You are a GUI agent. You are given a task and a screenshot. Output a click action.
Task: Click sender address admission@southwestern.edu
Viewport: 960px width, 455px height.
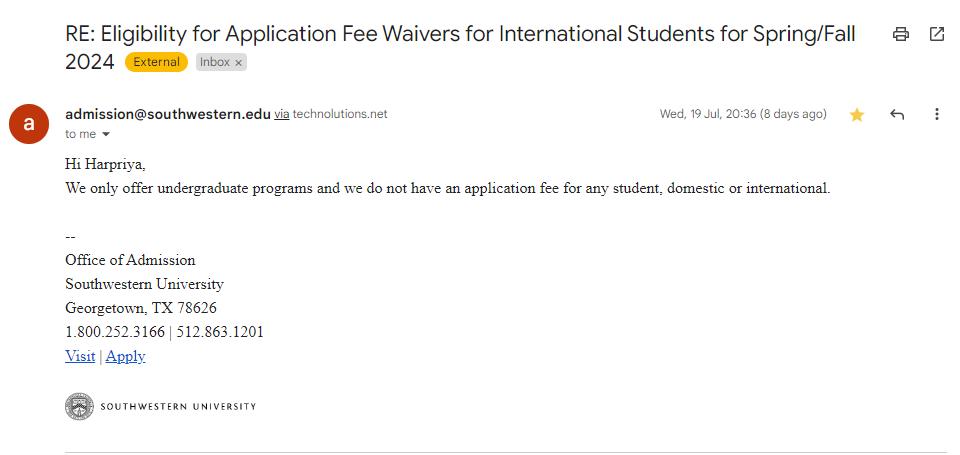(x=167, y=114)
